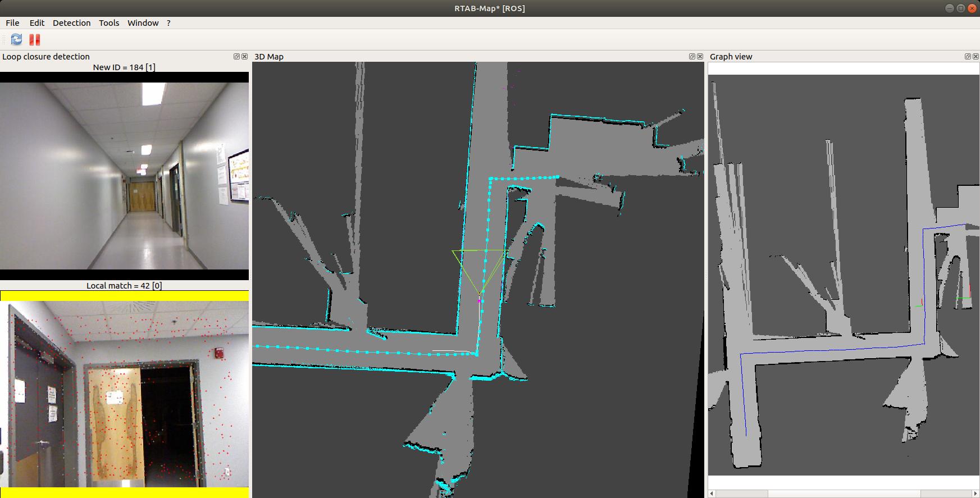The height and width of the screenshot is (498, 980).
Task: Minimize the RTAB-Map window
Action: point(949,8)
